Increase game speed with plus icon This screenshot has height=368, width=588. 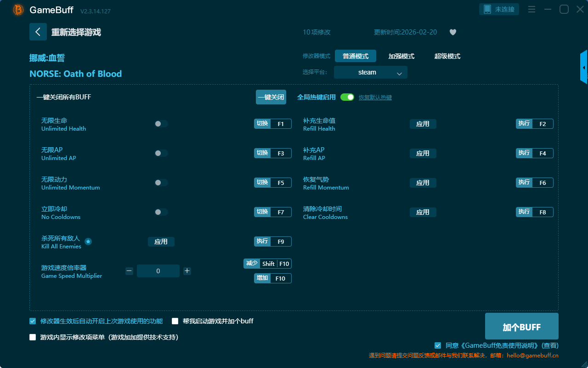[x=187, y=271]
